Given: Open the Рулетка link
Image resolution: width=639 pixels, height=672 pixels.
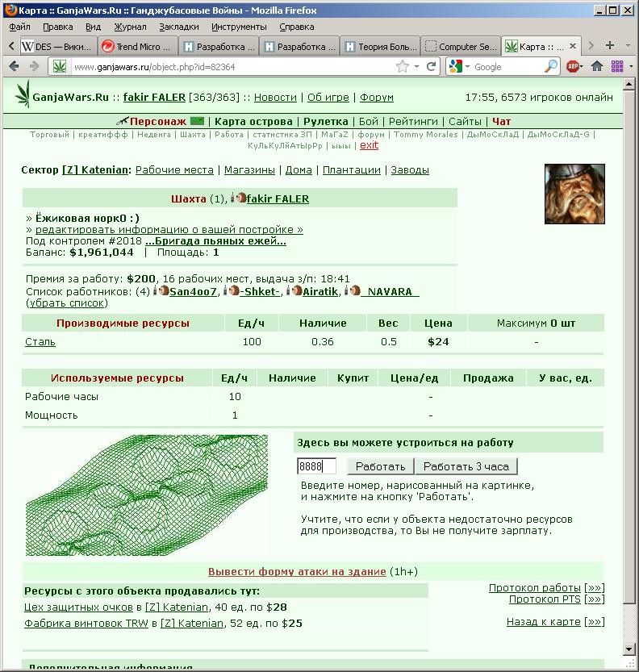Looking at the screenshot, I should pyautogui.click(x=326, y=121).
